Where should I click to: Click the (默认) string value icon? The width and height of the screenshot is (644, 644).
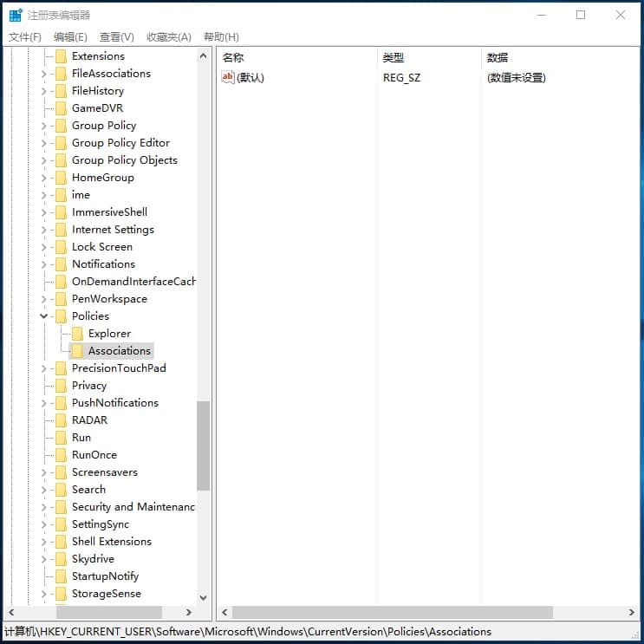click(228, 77)
